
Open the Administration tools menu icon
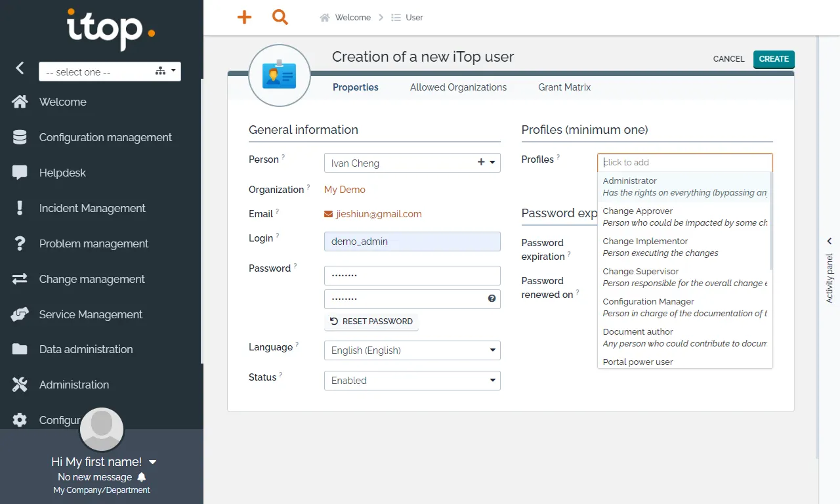click(20, 385)
